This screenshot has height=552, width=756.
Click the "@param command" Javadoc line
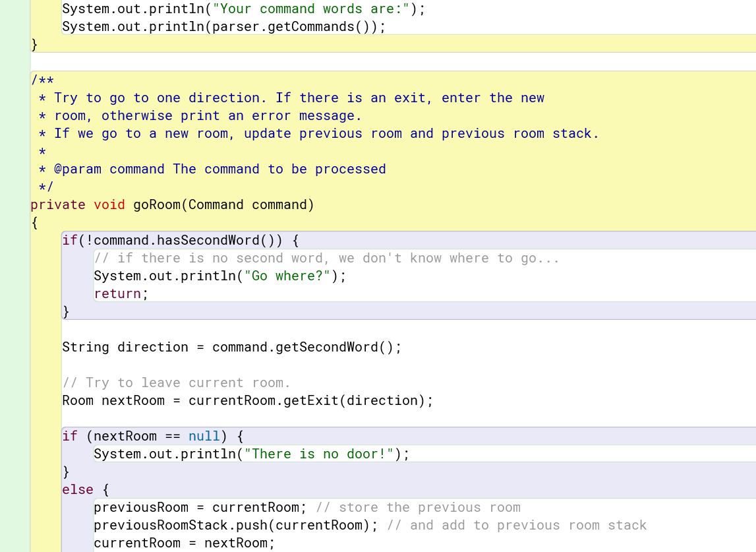coord(213,169)
